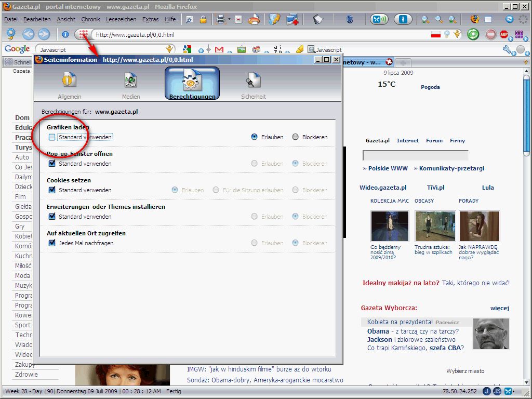
Task: Open the Bearbeiten menu
Action: tap(37, 19)
